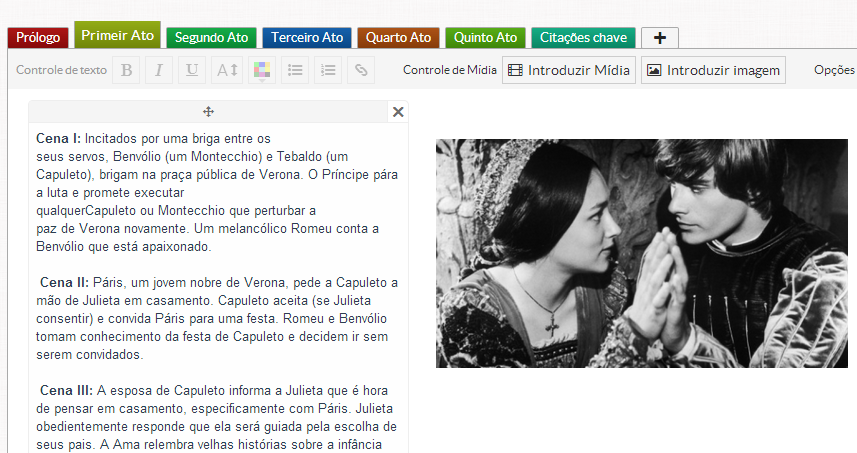Apply bold formatting in the text controls
857x453 pixels.
pyautogui.click(x=126, y=70)
